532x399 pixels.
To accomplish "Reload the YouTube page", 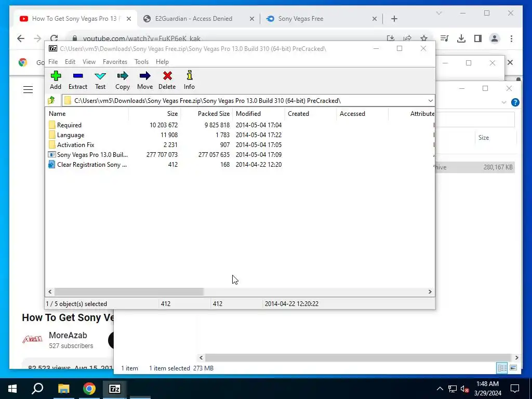I will coord(54,38).
